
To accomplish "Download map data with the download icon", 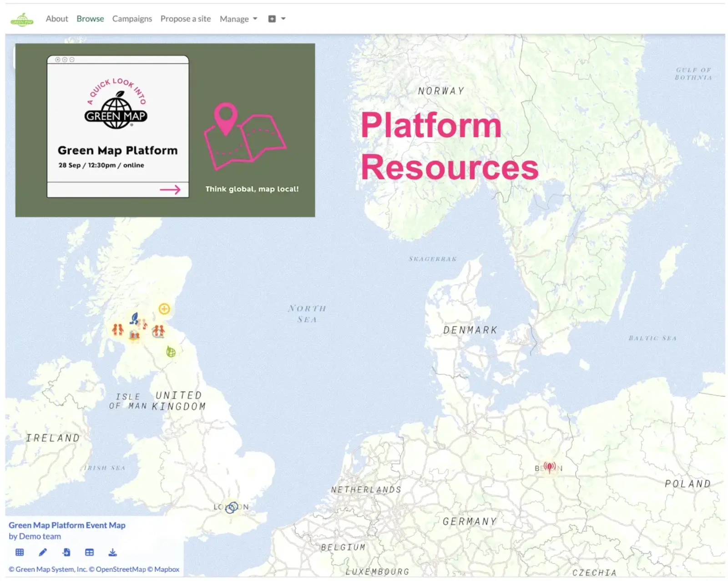I will [113, 553].
